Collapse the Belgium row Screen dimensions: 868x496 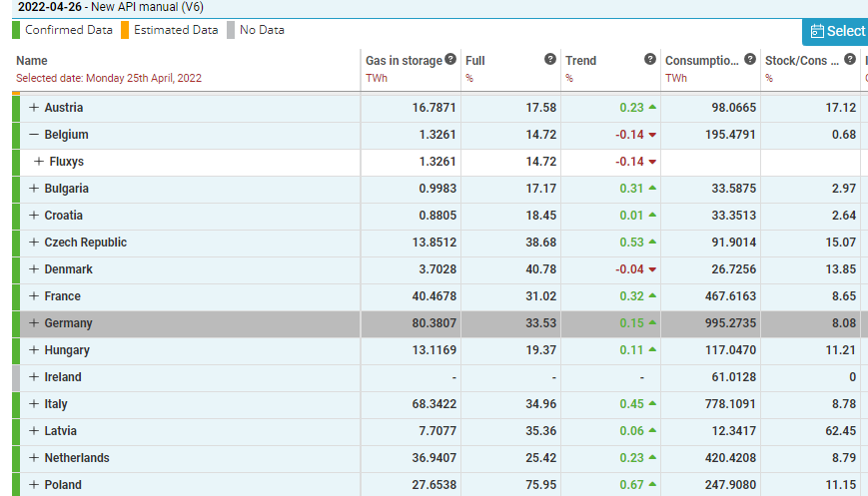coord(34,135)
